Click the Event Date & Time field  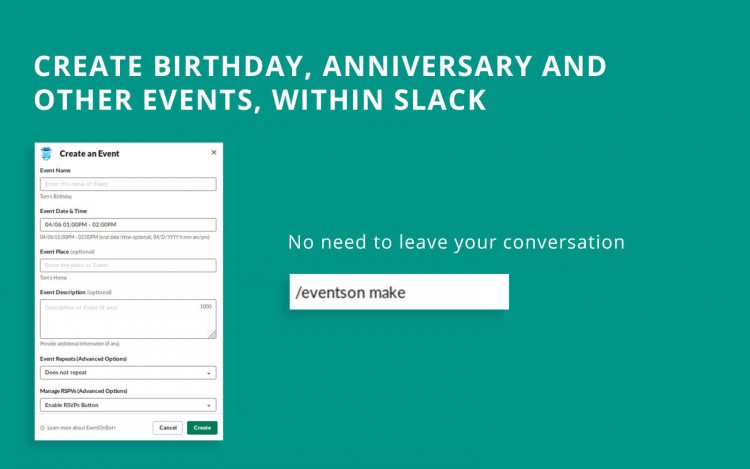128,225
